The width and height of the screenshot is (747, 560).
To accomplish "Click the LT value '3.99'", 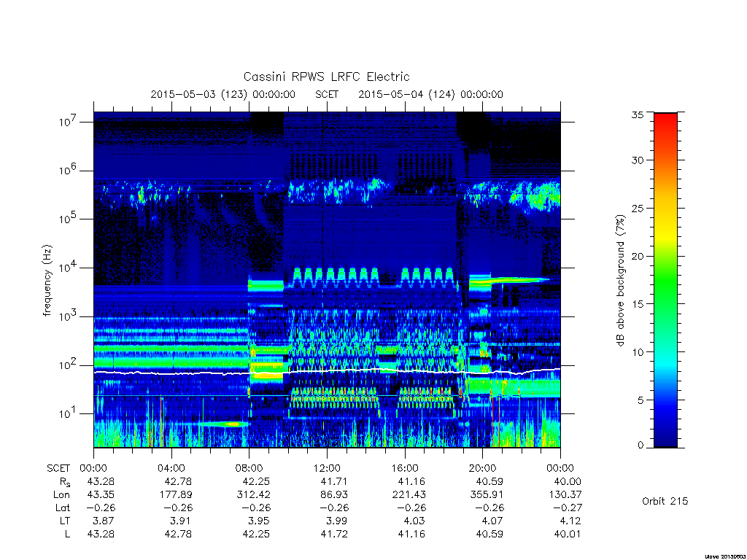I will coord(336,521).
